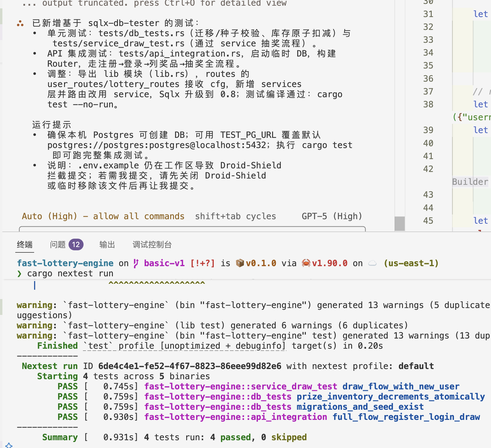
Task: Click the purple 12 problems badge
Action: point(76,245)
